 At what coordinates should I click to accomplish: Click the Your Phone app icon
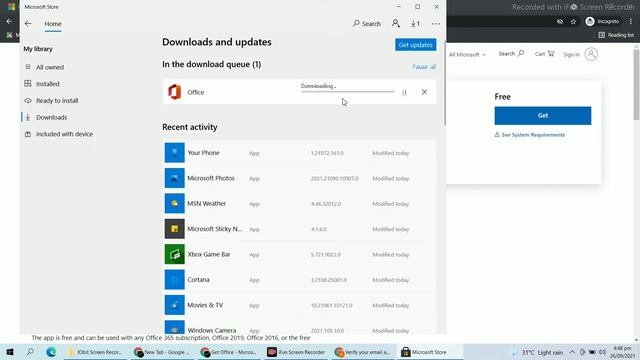coord(175,153)
